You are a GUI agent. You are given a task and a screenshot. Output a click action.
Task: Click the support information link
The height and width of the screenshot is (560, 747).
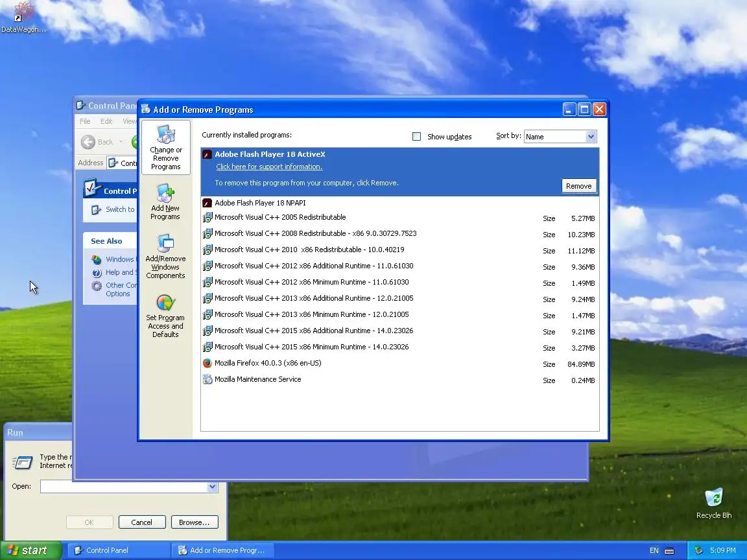coord(269,167)
